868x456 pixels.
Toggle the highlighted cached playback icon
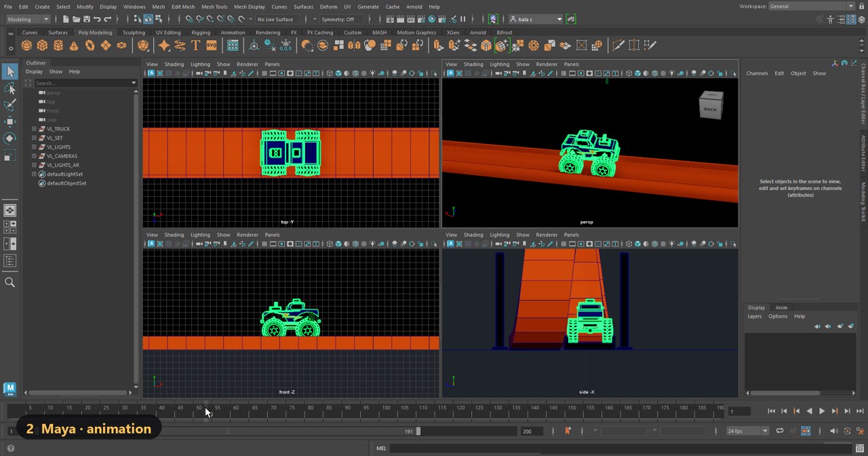(806, 431)
